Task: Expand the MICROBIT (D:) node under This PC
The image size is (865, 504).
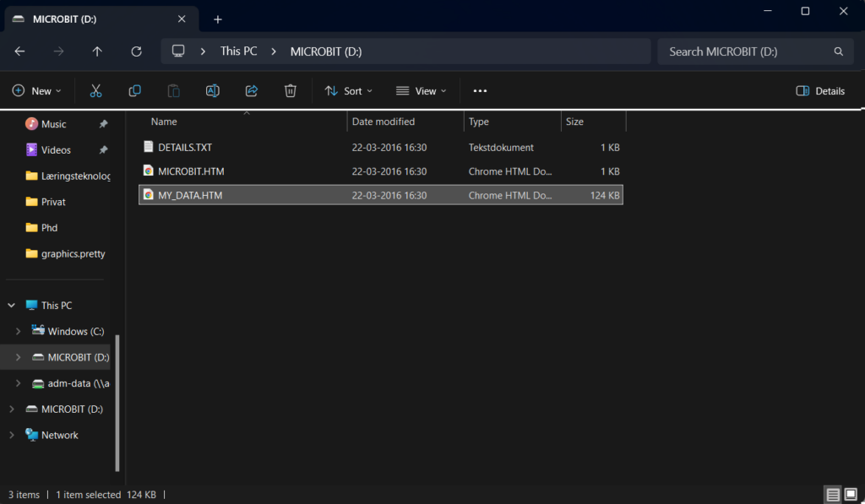Action: tap(19, 357)
